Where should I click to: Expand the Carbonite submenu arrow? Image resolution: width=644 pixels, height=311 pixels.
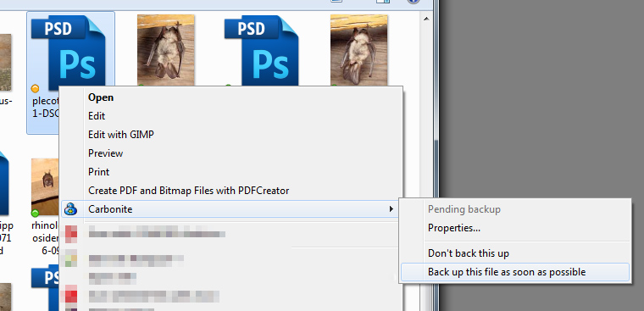pyautogui.click(x=391, y=209)
